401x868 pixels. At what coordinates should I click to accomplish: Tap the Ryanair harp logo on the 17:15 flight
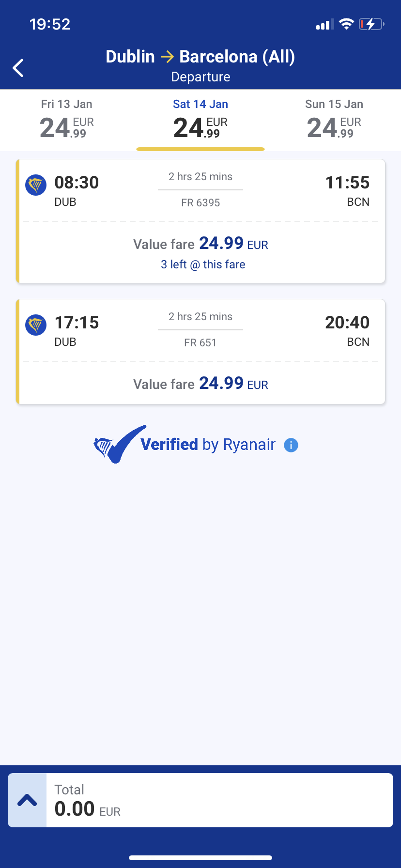[x=36, y=325]
